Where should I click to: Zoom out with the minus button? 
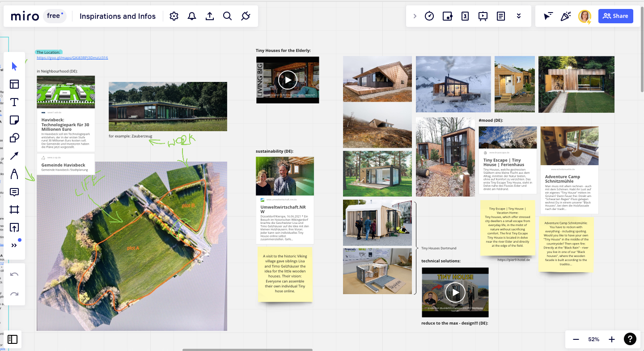pos(576,339)
